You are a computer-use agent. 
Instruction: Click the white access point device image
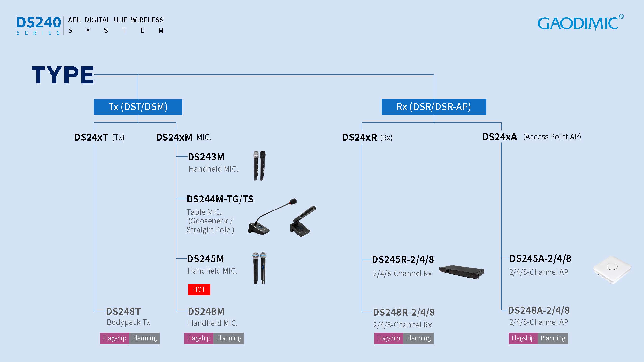[612, 269]
